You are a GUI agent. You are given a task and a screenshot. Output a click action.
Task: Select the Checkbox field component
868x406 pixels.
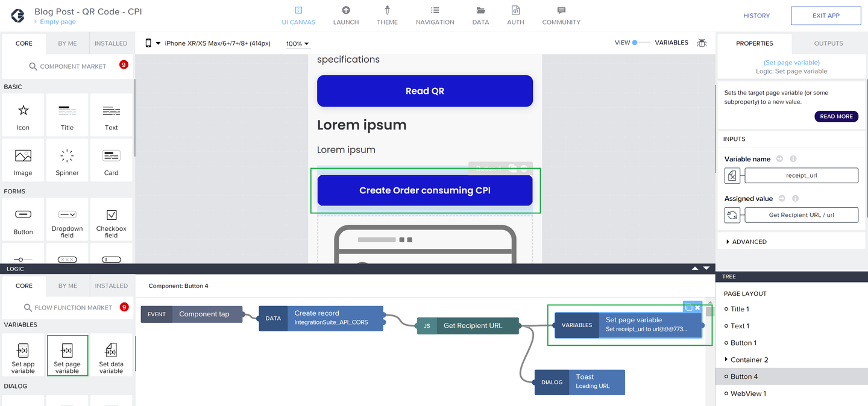112,220
